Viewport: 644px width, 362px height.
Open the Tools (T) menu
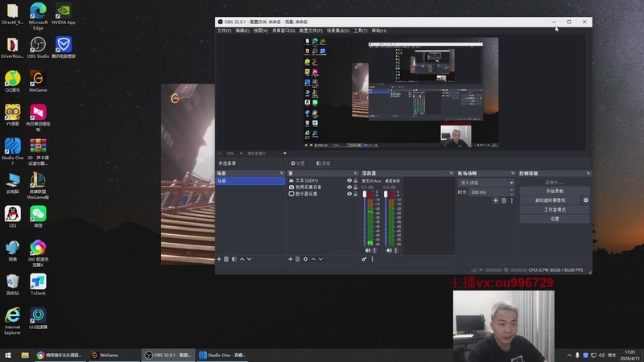[x=360, y=31]
